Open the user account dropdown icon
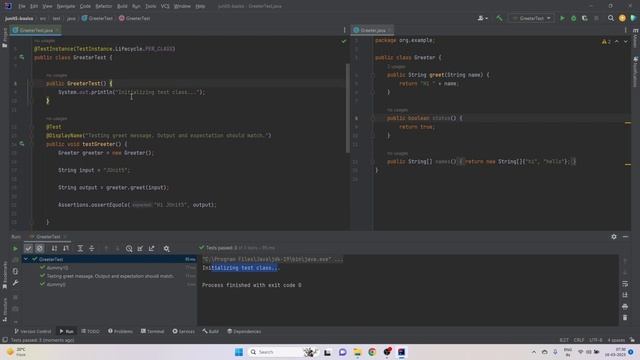 (x=482, y=18)
